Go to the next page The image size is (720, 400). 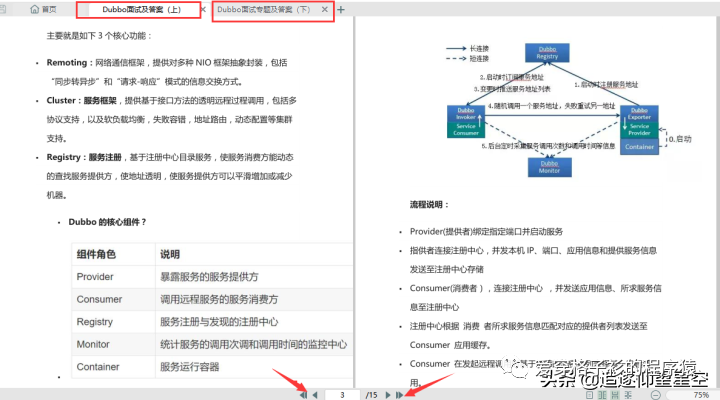tap(388, 395)
